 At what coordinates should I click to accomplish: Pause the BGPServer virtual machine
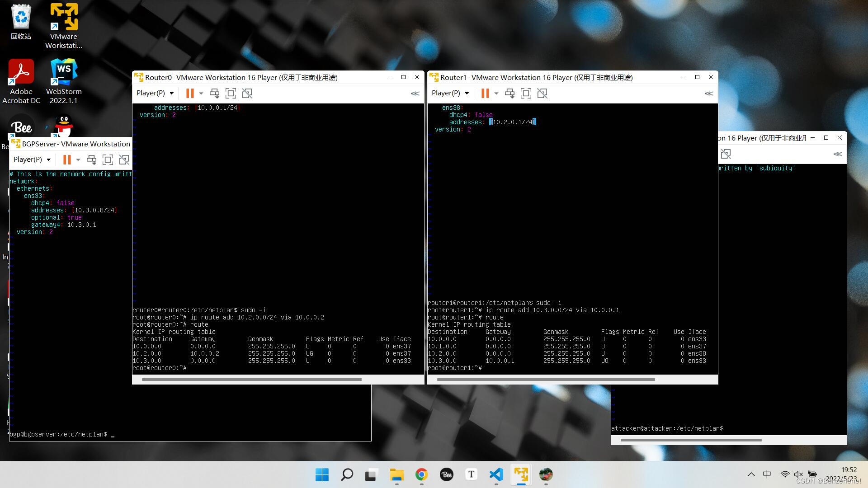[x=67, y=160]
